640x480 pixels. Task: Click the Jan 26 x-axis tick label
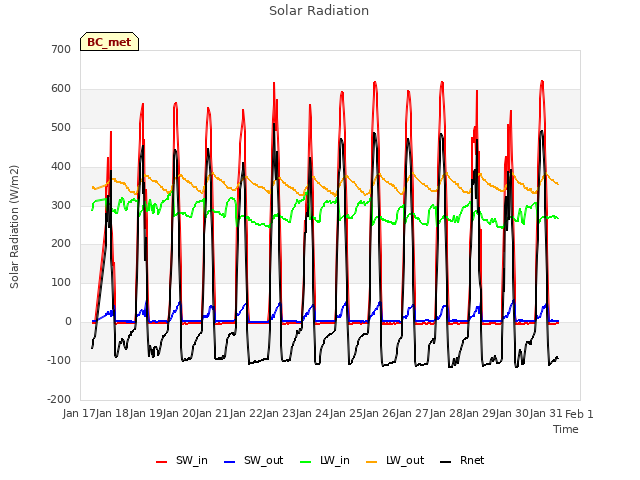[x=379, y=413]
